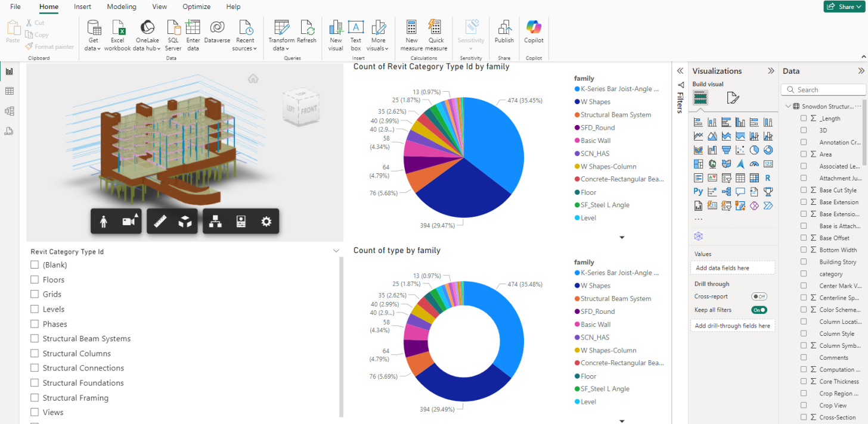Switch to Table view in the sidebar
Viewport: 868px width, 424px height.
point(9,91)
